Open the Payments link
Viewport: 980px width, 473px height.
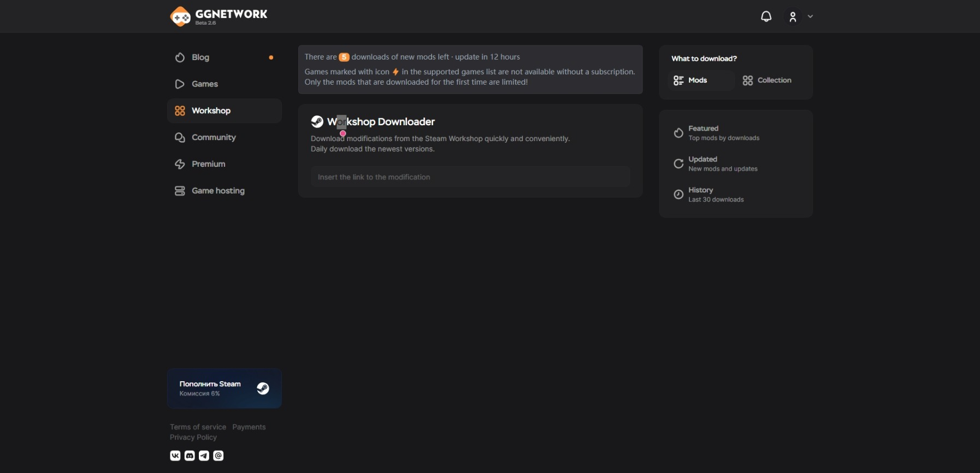[249, 427]
